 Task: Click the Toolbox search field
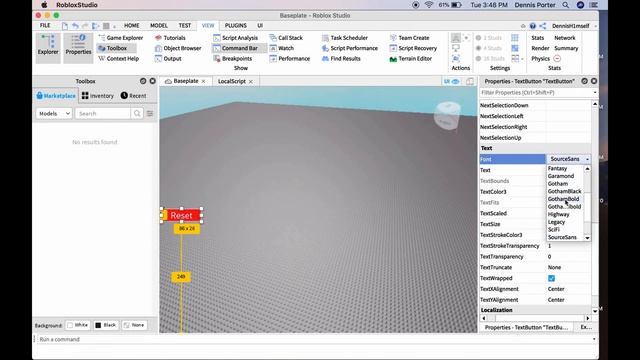pyautogui.click(x=103, y=113)
